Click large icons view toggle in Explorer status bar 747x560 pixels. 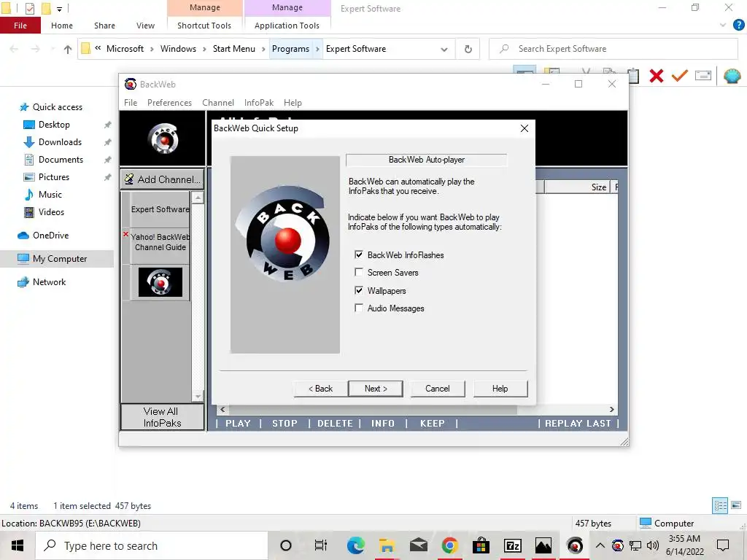[x=736, y=505]
